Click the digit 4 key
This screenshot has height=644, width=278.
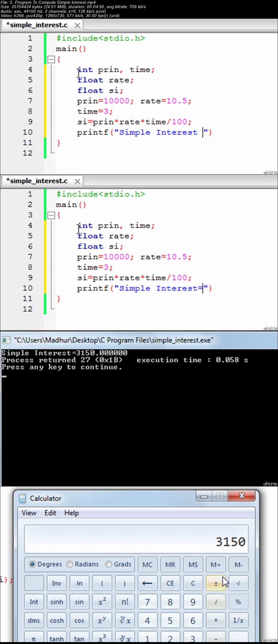coord(147,620)
